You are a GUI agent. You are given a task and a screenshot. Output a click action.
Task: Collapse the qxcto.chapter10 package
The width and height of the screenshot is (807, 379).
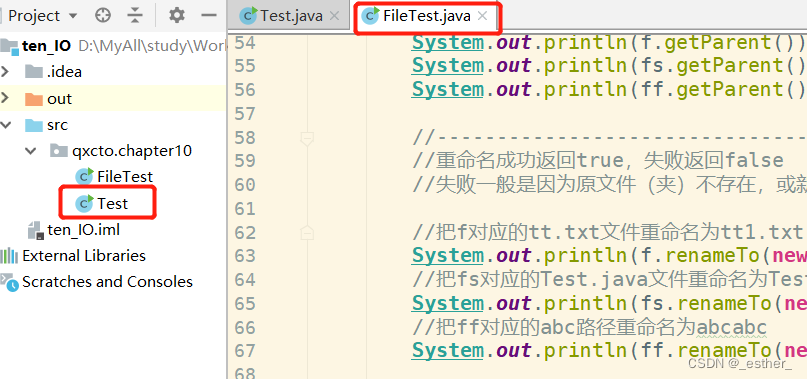click(x=31, y=151)
